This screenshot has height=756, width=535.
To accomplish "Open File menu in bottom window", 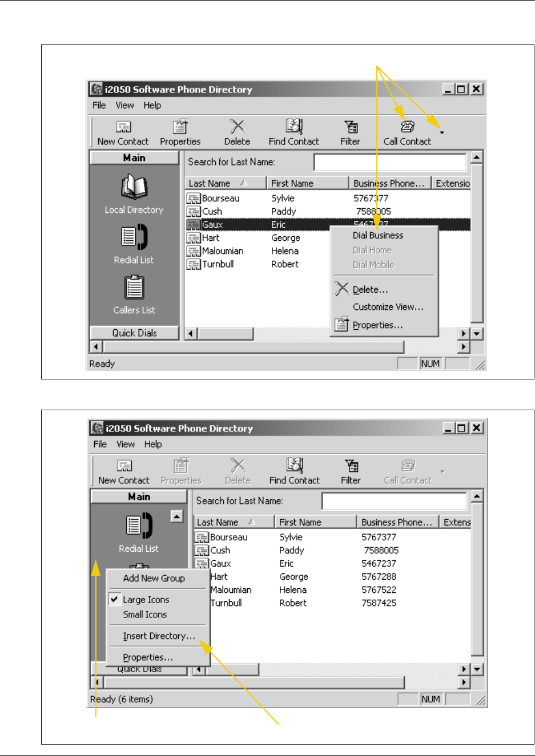I will click(x=100, y=444).
